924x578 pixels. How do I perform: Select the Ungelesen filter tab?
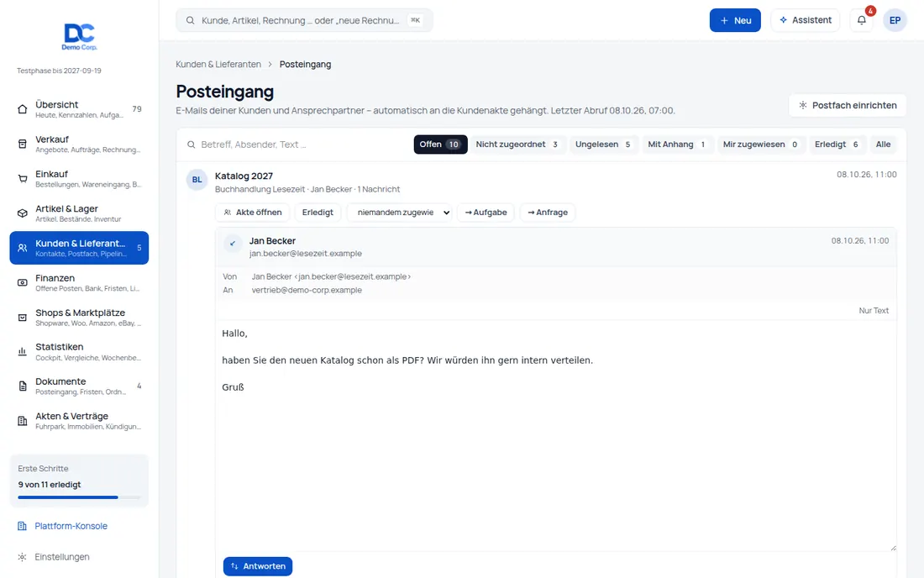603,144
